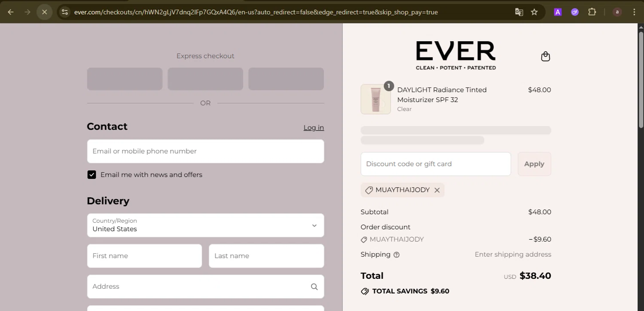Stop loading the page

click(x=44, y=12)
